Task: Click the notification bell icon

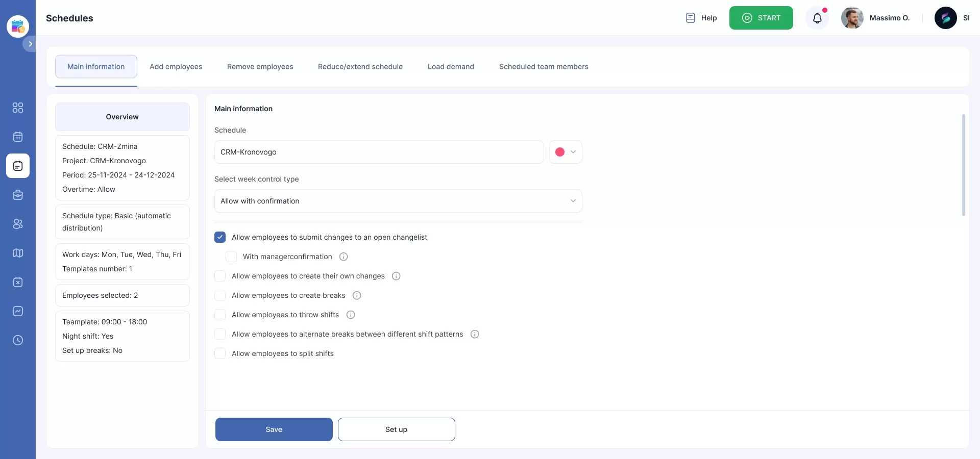Action: [817, 18]
